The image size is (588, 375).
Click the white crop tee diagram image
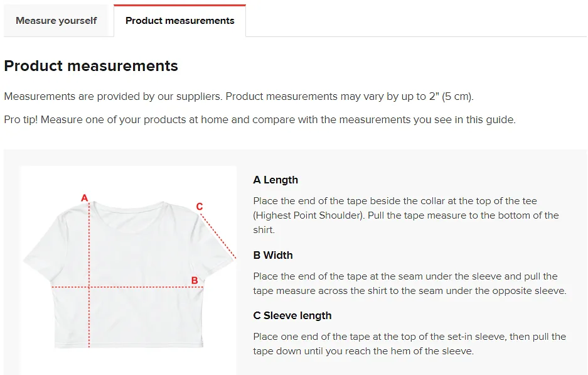129,270
